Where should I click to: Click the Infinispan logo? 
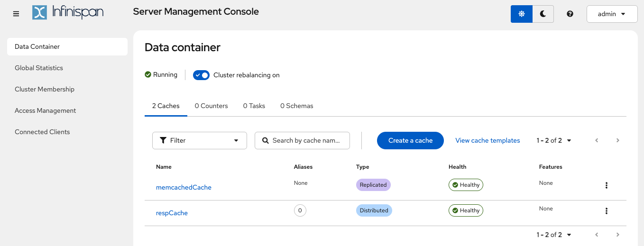click(68, 12)
